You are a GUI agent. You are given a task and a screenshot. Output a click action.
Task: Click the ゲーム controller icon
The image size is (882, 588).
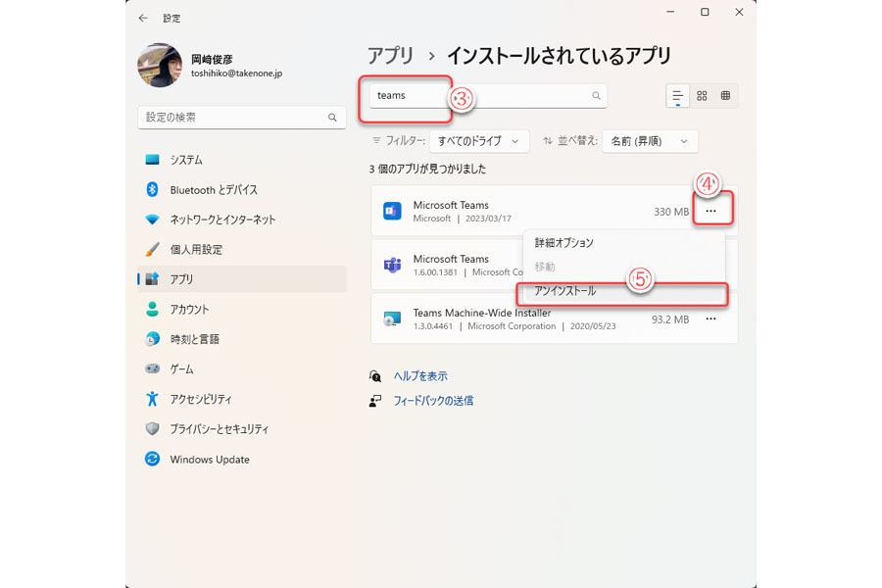[x=153, y=369]
